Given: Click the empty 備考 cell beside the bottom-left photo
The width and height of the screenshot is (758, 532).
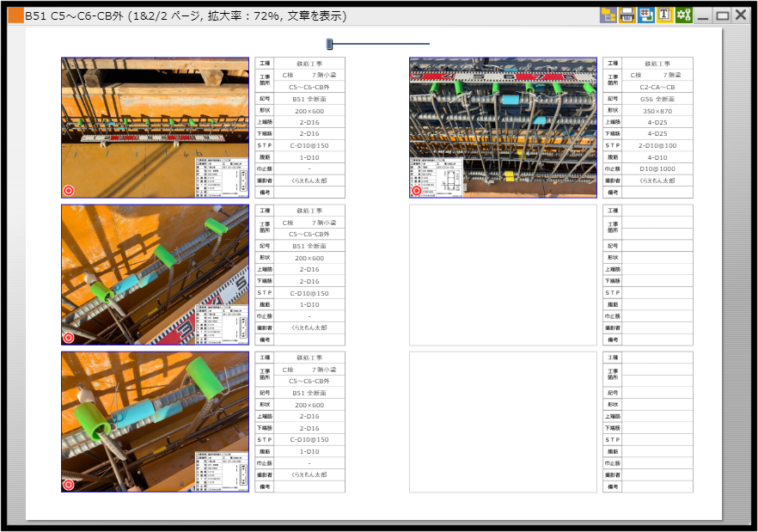Looking at the screenshot, I should (309, 486).
